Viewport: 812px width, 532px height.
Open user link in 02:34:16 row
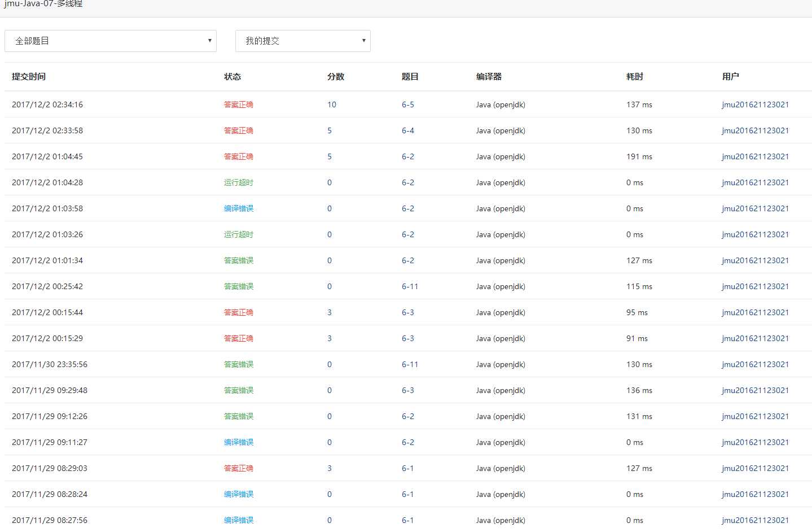[x=755, y=104]
